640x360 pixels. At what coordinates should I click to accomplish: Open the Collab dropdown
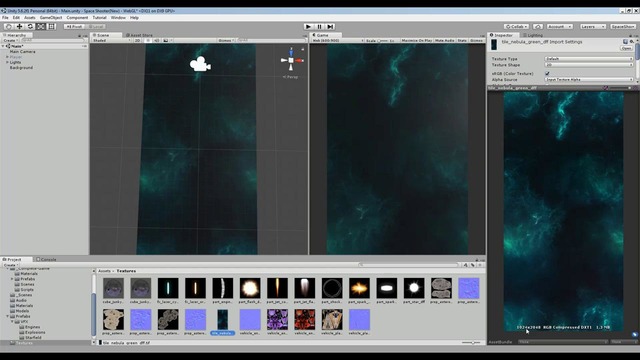pos(516,27)
